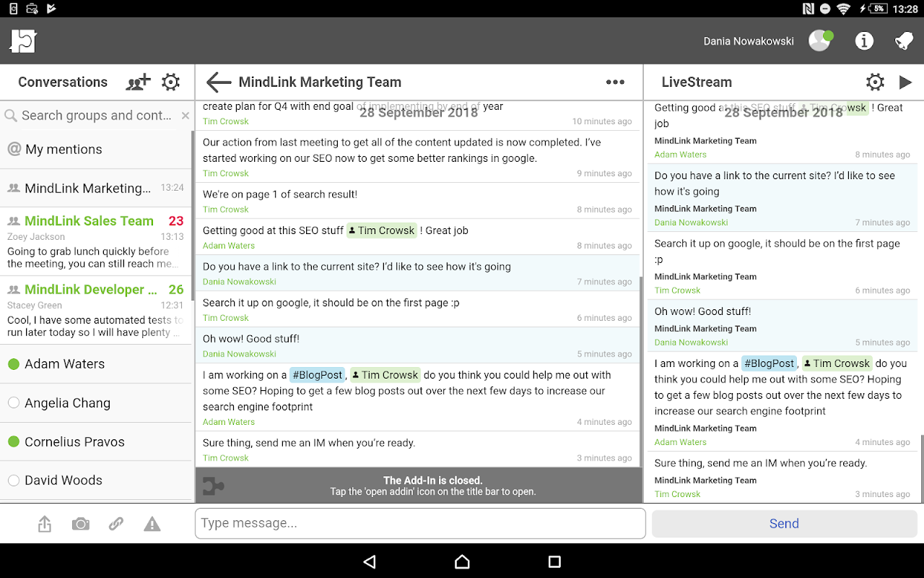Tap the attach link icon
This screenshot has width=924, height=578.
click(116, 524)
